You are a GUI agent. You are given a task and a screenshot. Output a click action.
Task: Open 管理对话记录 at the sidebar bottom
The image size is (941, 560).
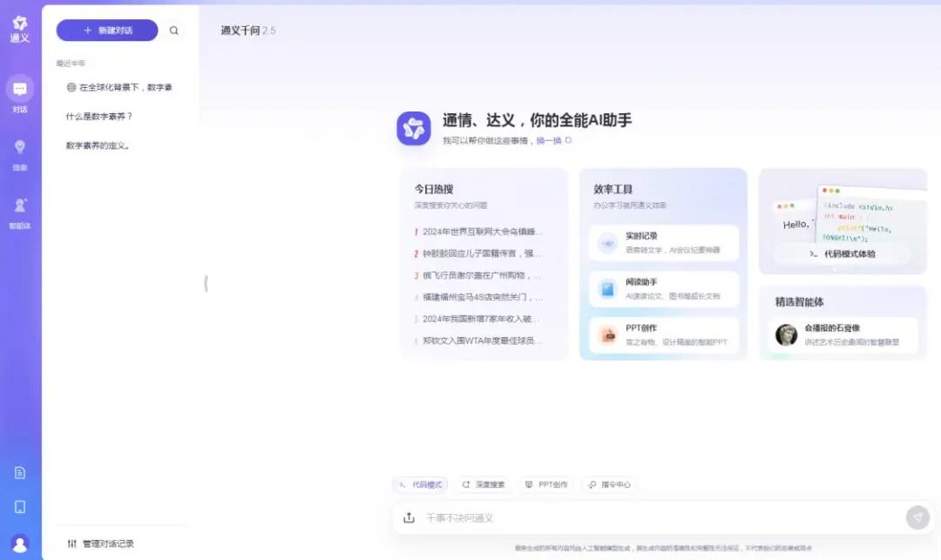101,543
